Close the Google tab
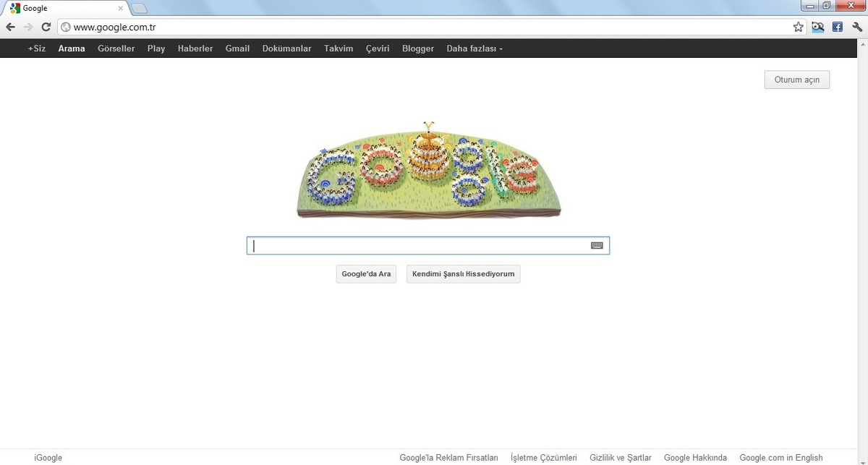868x465 pixels. click(x=121, y=9)
